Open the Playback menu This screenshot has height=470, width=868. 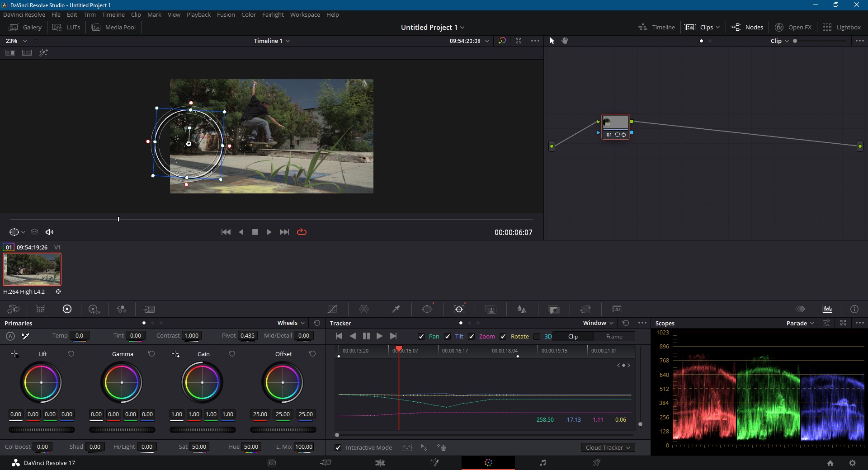[198, 14]
